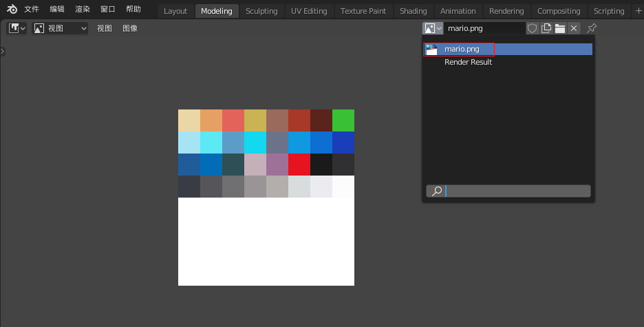Open the 编辑 menu

57,9
